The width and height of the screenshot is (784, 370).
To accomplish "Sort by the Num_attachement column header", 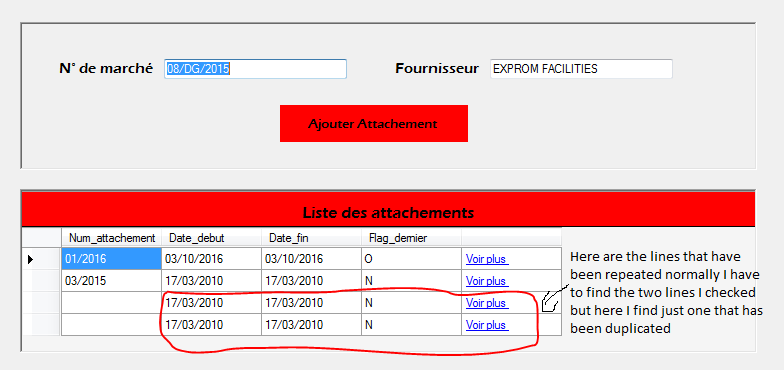I will pos(112,238).
